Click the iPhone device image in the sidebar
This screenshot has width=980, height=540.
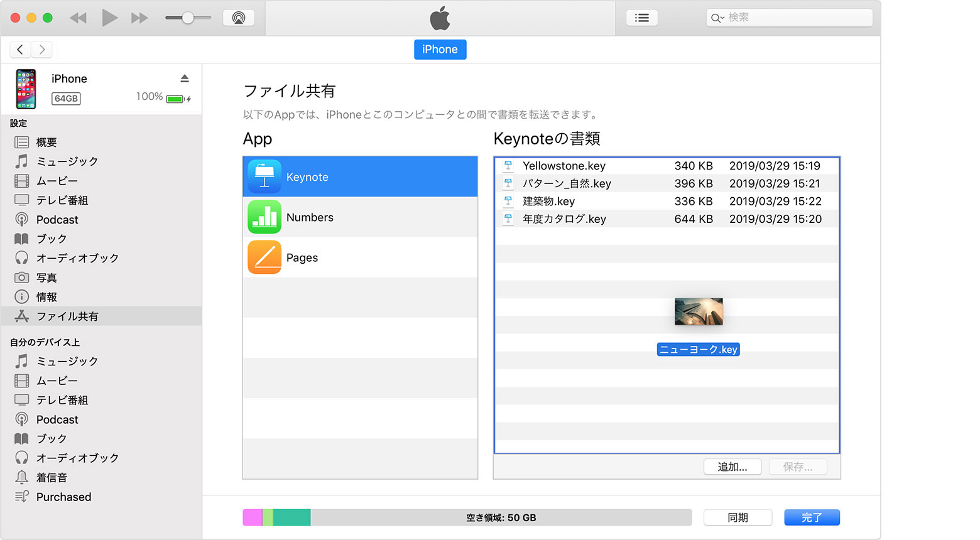pos(26,89)
